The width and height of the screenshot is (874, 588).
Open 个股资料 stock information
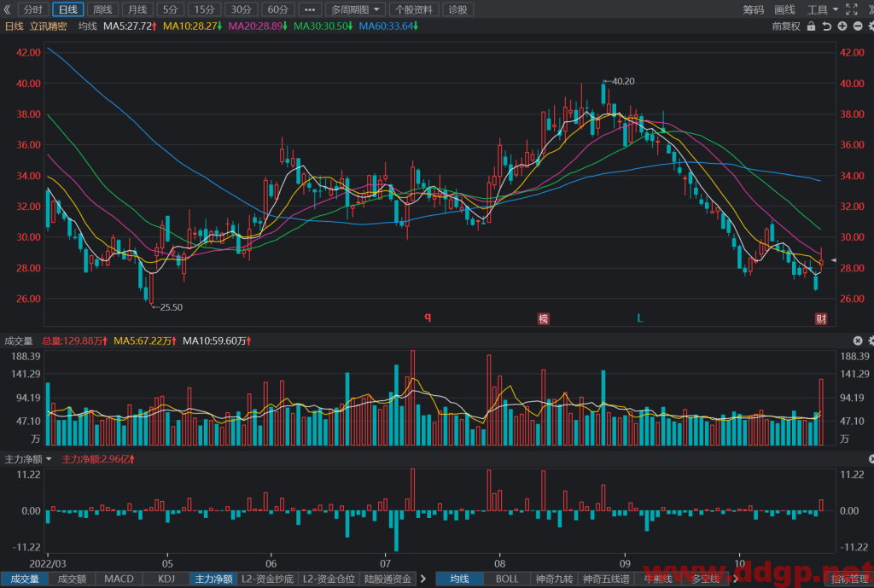click(414, 9)
